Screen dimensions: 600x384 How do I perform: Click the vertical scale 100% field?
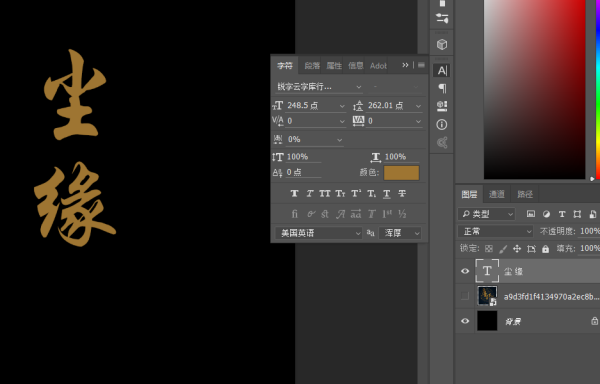pos(303,157)
